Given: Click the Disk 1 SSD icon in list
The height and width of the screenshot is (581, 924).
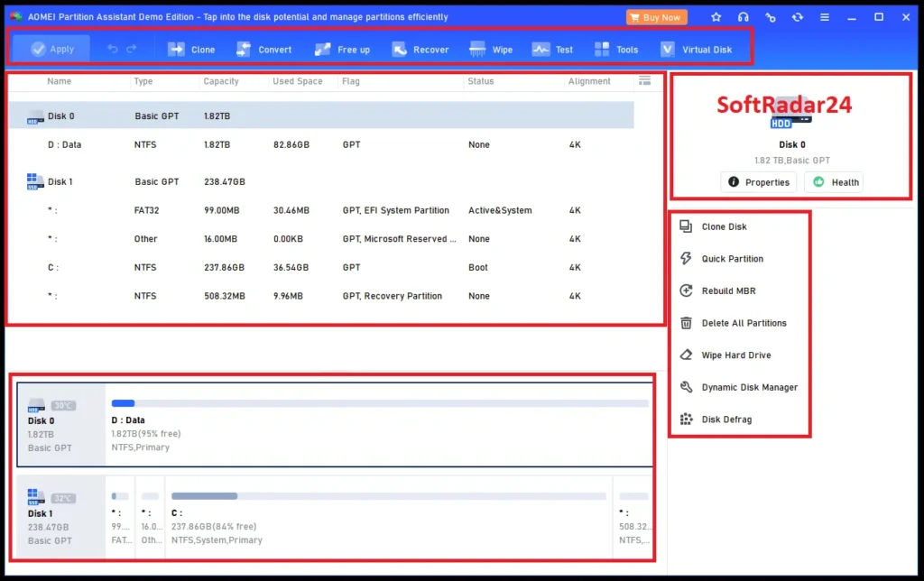Looking at the screenshot, I should pos(35,181).
